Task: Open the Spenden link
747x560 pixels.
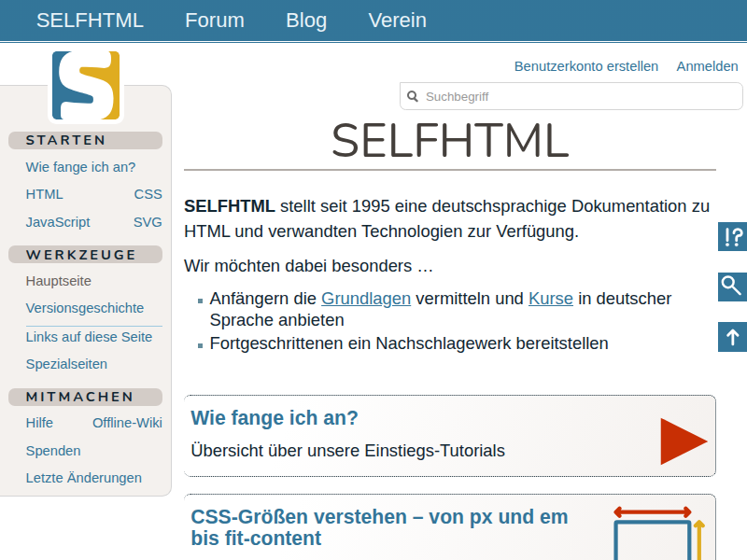Action: tap(53, 451)
